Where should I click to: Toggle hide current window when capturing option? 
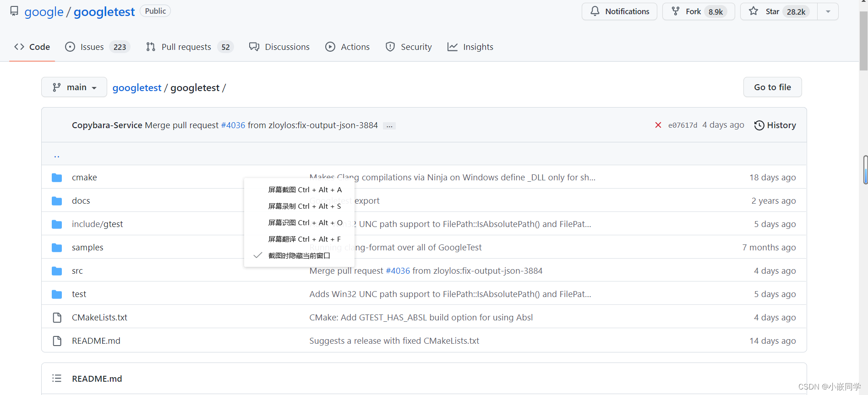point(299,255)
